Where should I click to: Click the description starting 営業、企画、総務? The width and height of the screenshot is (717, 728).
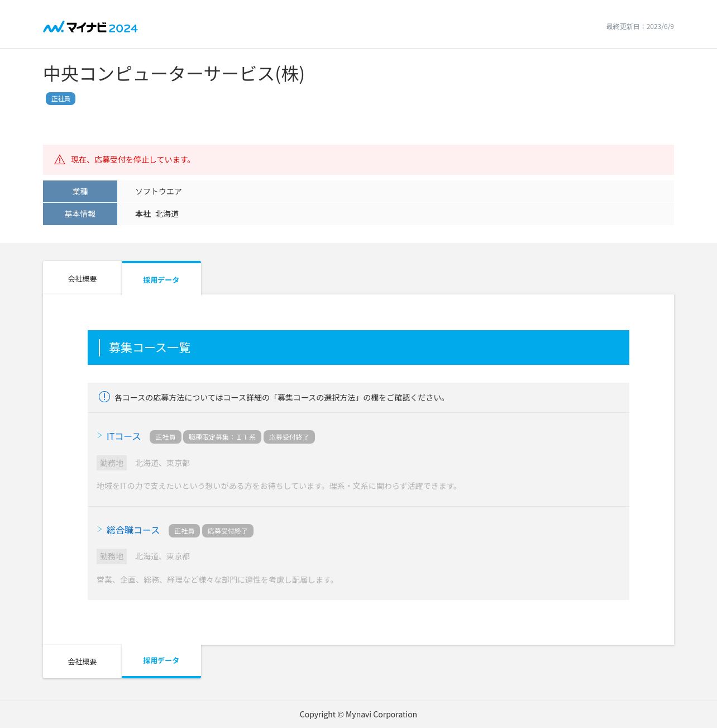217,580
